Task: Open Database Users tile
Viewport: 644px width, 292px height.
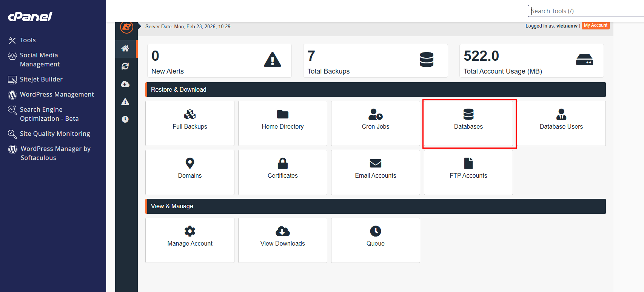Action: (x=561, y=123)
